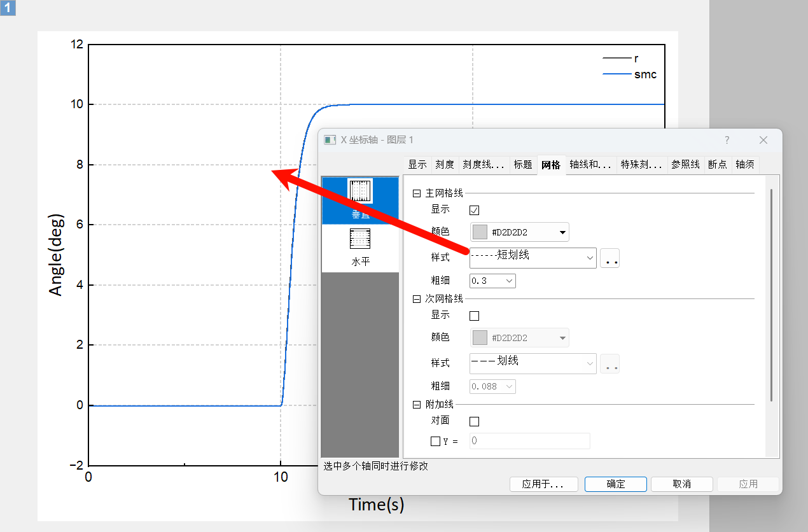The height and width of the screenshot is (532, 808).
Task: Collapse the 主网格线 section
Action: point(417,193)
